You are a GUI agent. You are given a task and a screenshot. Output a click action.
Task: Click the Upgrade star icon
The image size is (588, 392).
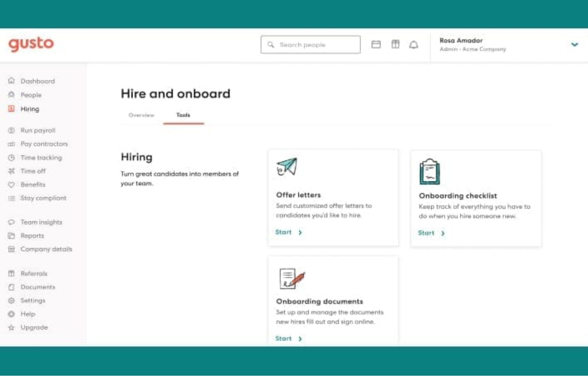[12, 327]
